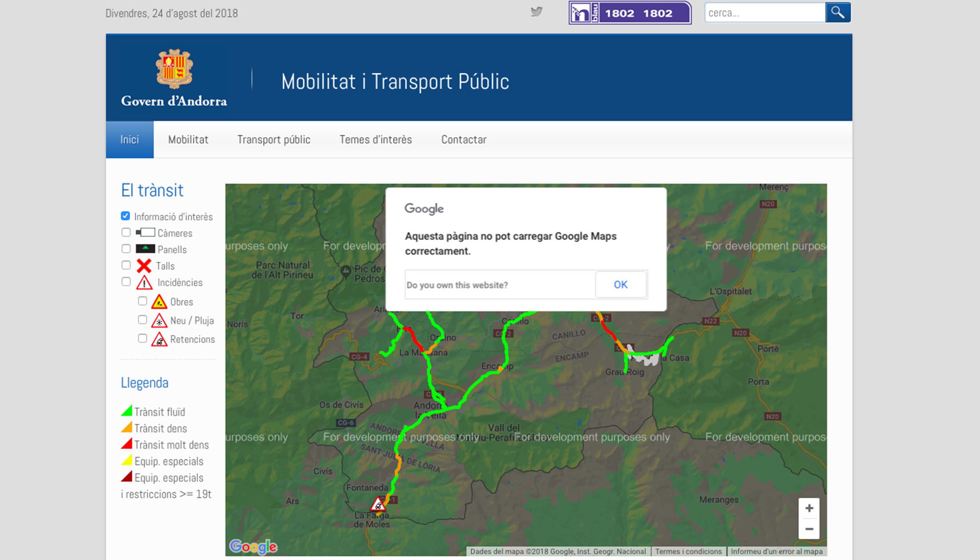Click the Govern d'Andorra coat of arms logo
The width and height of the screenshot is (980, 560).
pos(174,69)
